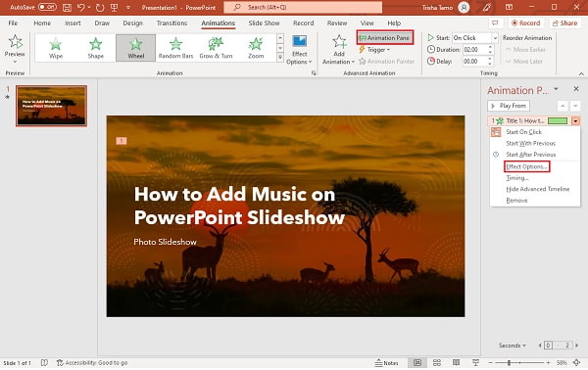The height and width of the screenshot is (370, 588).
Task: Open the Insert ribbon tab
Action: (x=73, y=23)
